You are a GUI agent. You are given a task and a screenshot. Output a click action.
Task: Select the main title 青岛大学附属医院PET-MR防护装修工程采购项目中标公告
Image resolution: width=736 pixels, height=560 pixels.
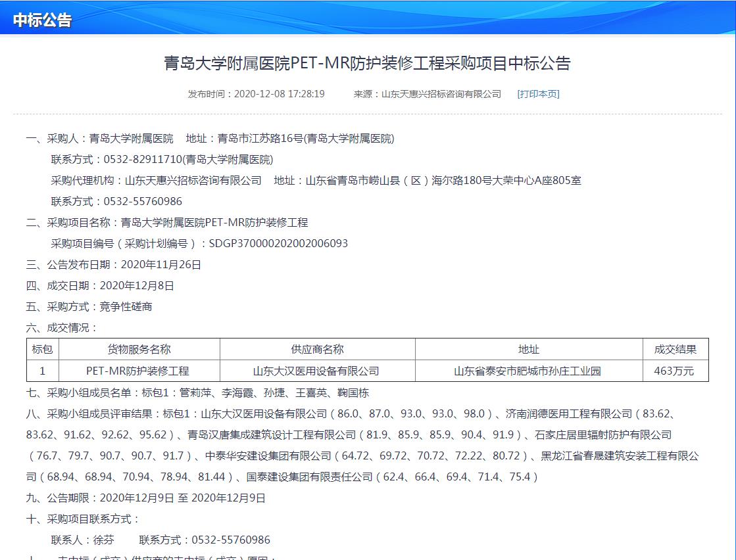coord(367,63)
